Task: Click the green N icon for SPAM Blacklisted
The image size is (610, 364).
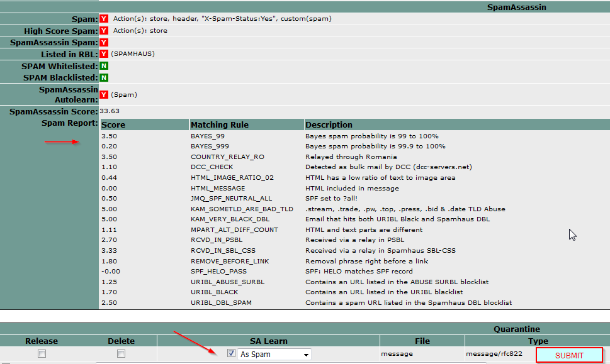Action: point(104,77)
